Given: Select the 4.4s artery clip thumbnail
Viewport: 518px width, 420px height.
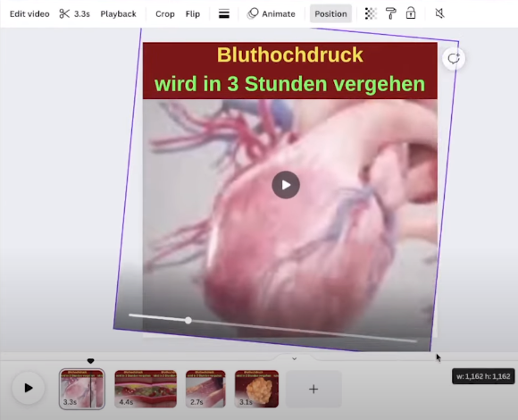Looking at the screenshot, I should (146, 389).
